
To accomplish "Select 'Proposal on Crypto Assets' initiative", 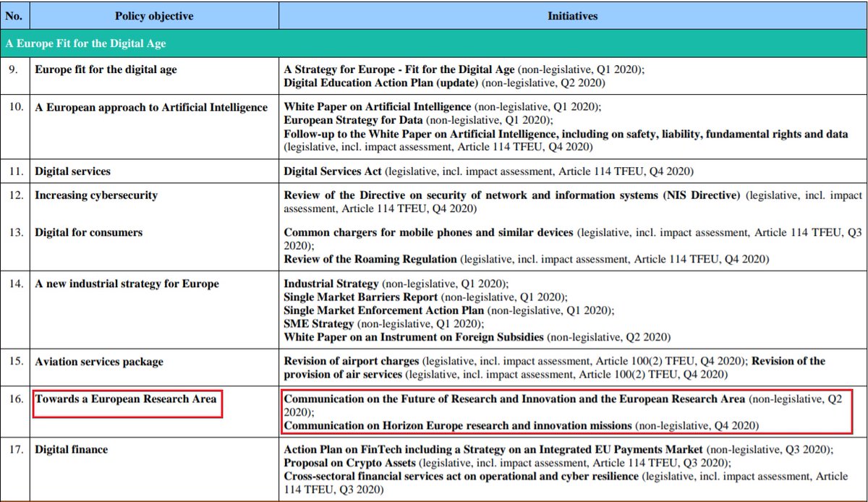I will click(349, 463).
